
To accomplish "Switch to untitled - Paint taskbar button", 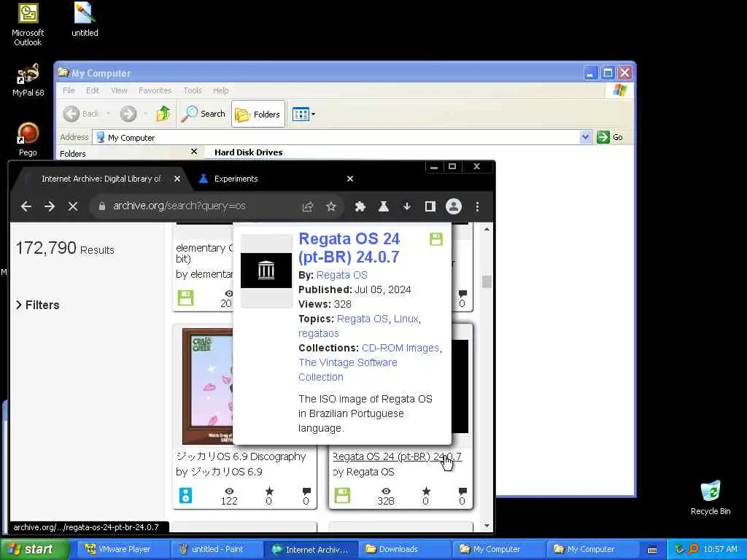I will [217, 549].
